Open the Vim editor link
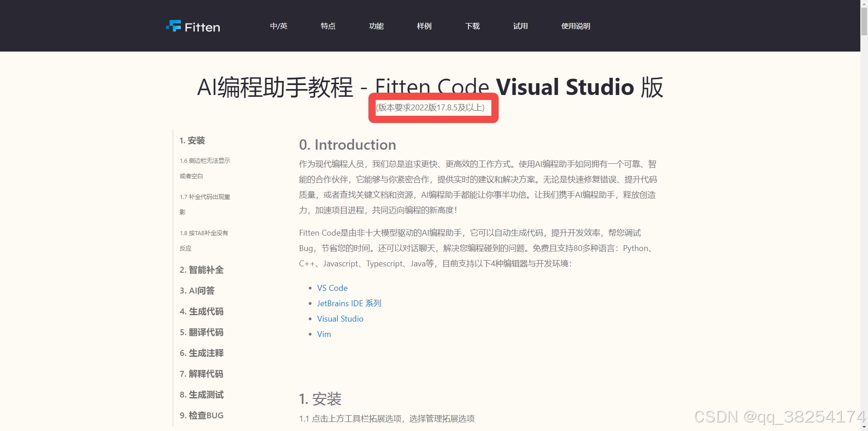 point(324,334)
